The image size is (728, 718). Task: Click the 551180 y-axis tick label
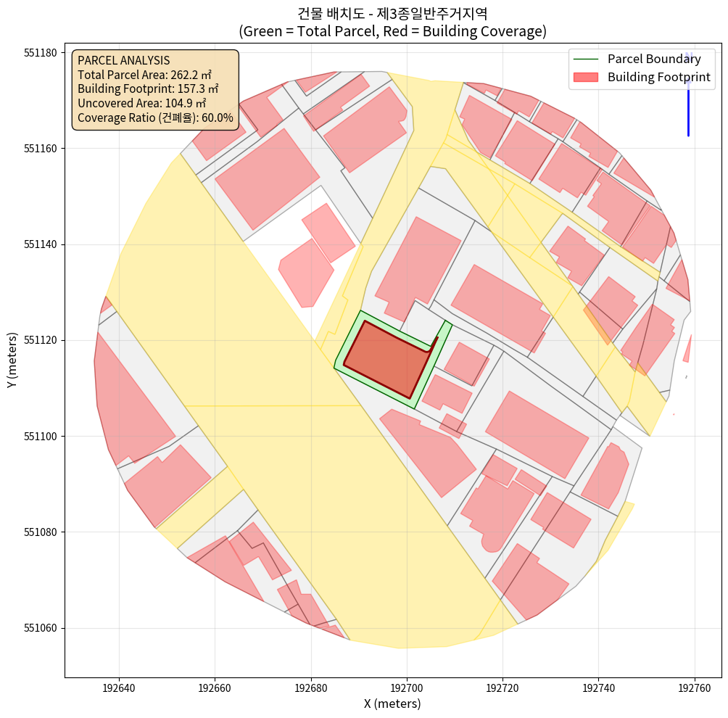(42, 53)
